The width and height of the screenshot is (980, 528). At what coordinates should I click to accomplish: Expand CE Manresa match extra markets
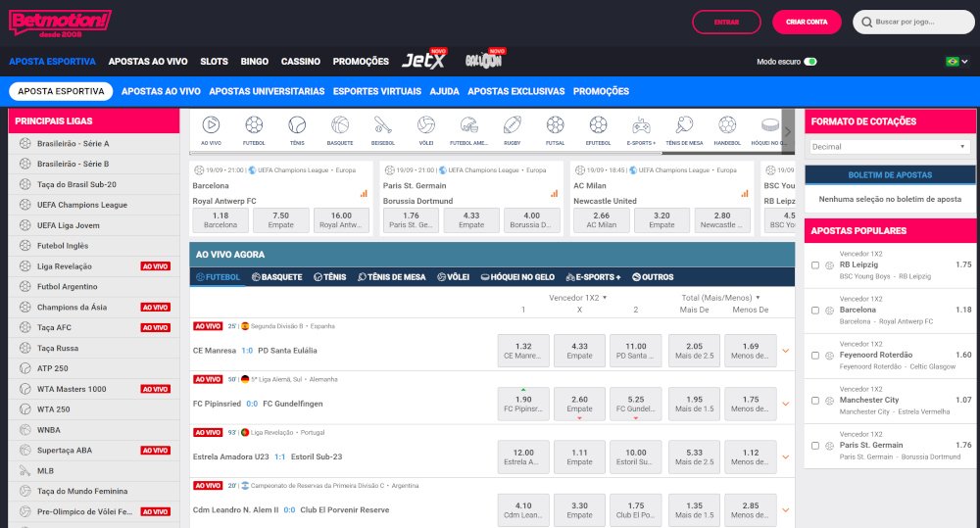(785, 350)
